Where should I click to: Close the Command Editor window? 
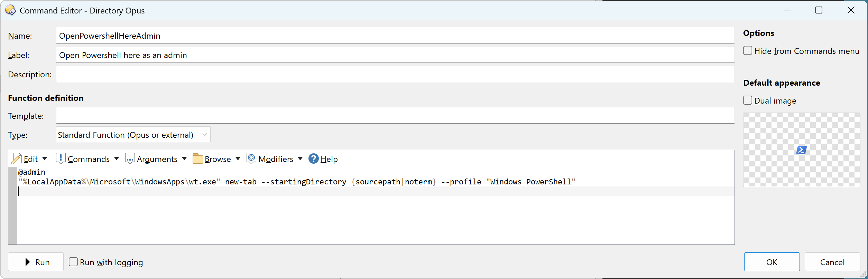[x=851, y=10]
